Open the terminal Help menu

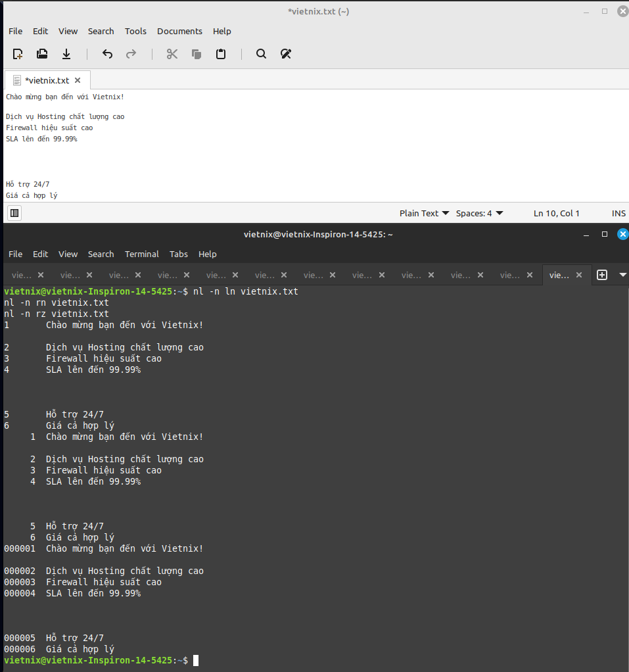(x=208, y=254)
